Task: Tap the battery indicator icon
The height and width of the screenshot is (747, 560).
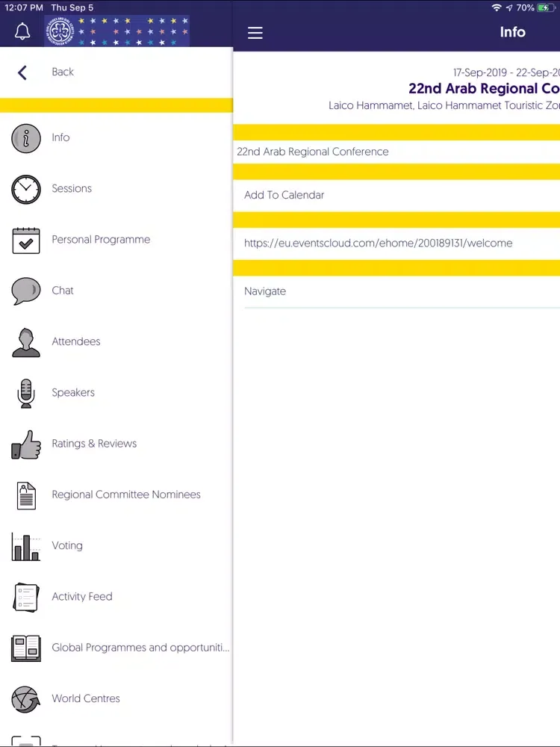Action: click(546, 7)
